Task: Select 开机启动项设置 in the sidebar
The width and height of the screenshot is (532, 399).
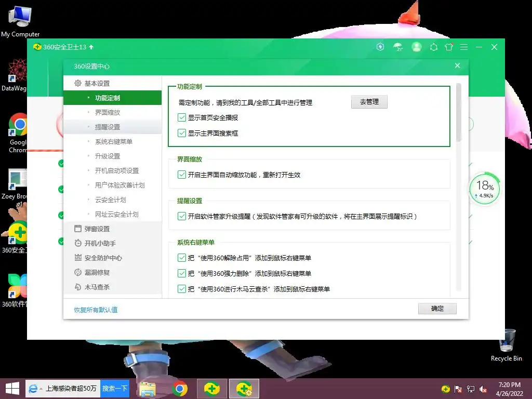Action: [x=112, y=170]
